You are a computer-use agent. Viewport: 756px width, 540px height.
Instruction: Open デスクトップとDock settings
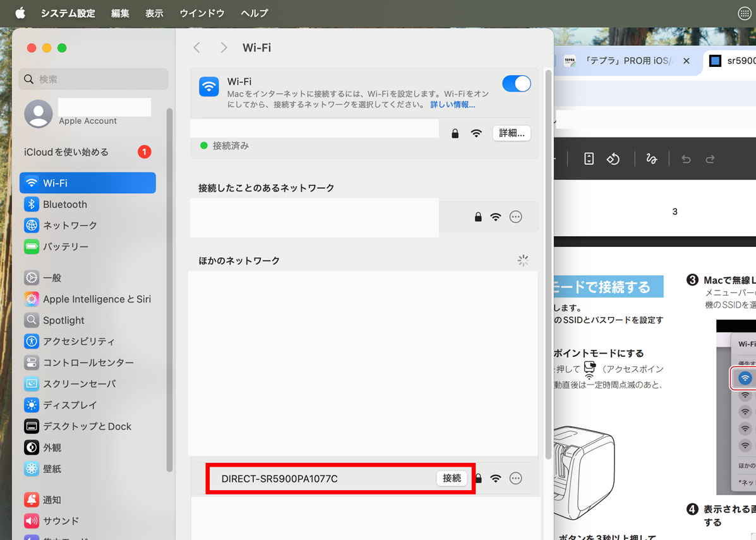(87, 426)
